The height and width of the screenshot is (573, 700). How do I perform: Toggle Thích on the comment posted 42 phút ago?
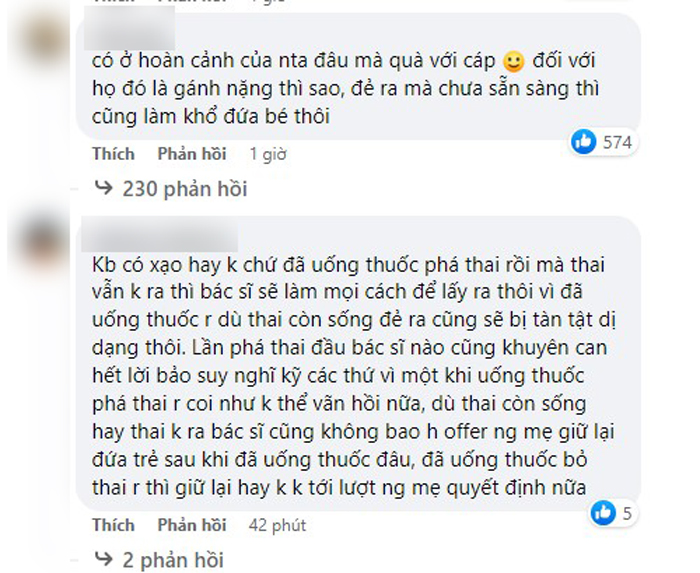[113, 525]
